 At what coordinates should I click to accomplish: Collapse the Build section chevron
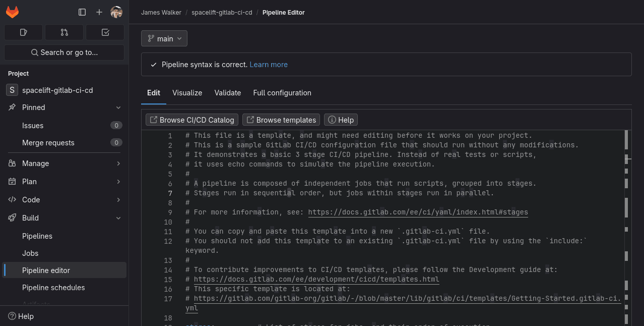(118, 218)
